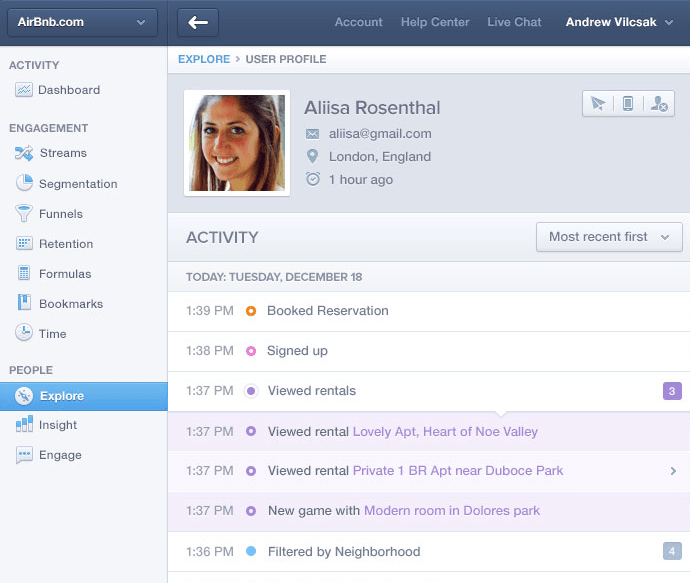Click the Explore breadcrumb link
690x583 pixels.
pos(203,60)
